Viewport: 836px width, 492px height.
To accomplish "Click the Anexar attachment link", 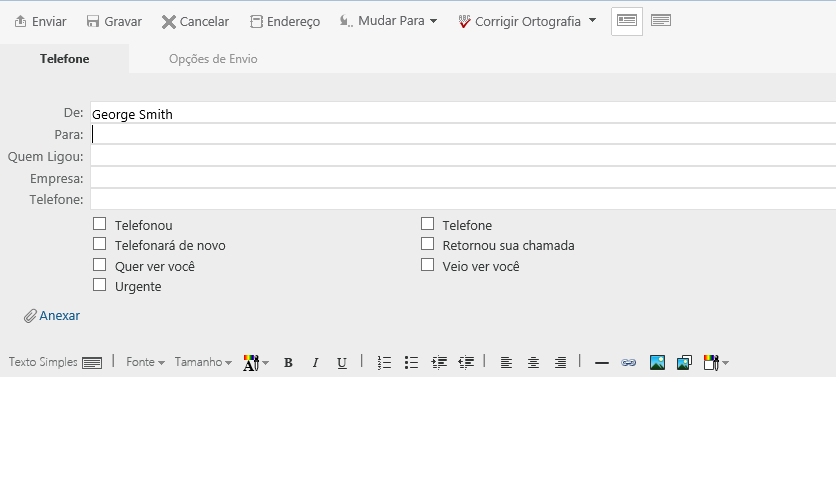I will click(53, 316).
